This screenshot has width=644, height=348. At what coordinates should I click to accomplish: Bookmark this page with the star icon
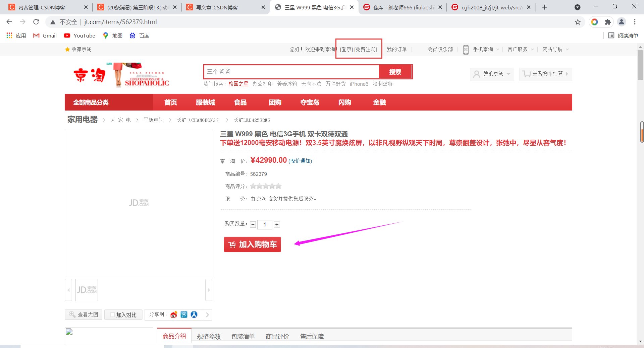tap(578, 22)
